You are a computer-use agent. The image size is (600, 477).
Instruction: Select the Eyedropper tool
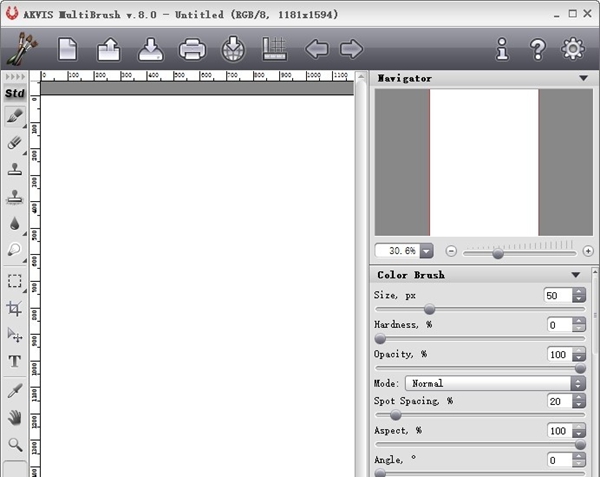[15, 391]
